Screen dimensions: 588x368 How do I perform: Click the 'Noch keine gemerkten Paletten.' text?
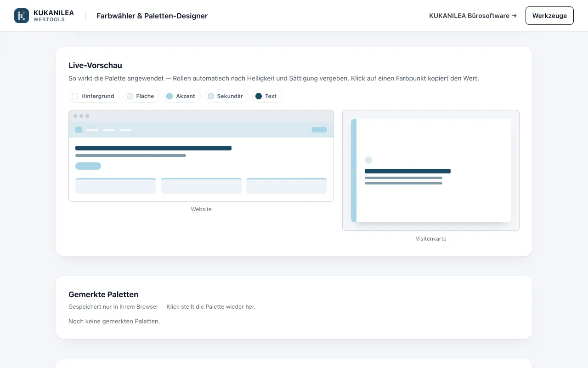click(x=114, y=321)
